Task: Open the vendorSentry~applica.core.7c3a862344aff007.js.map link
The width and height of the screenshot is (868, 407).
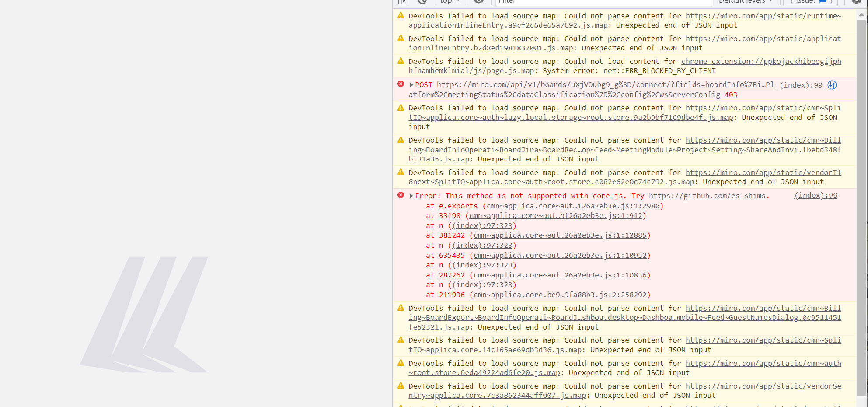Action: 625,391
